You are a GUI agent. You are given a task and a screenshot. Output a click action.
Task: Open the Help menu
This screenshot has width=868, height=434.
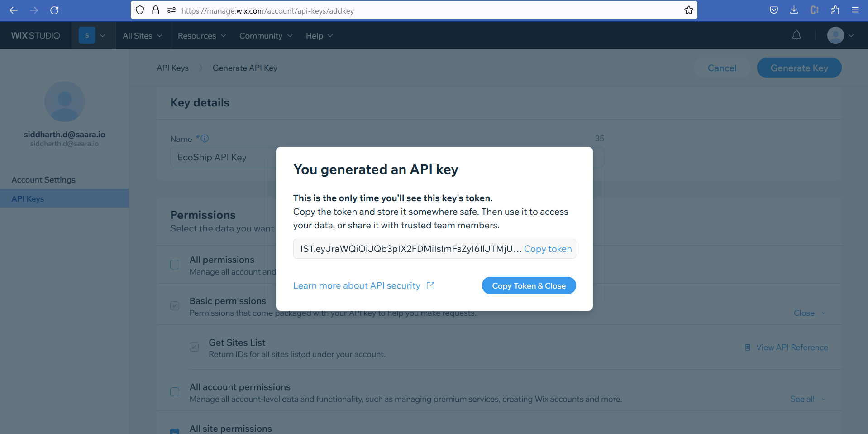(319, 35)
